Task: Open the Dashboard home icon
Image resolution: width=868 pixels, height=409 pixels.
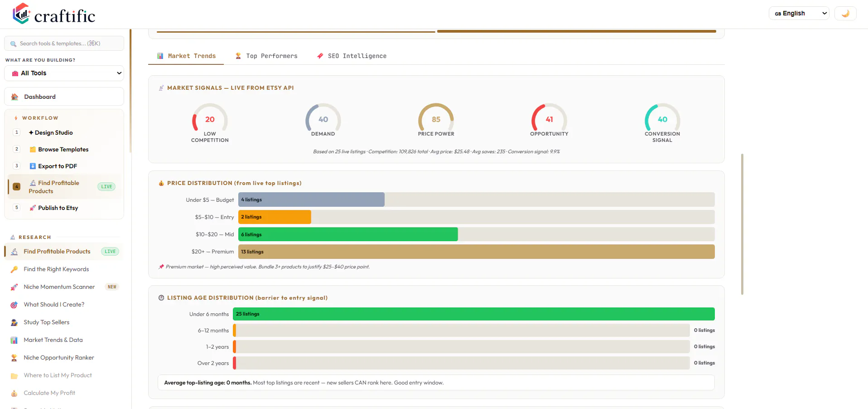Action: click(x=15, y=97)
